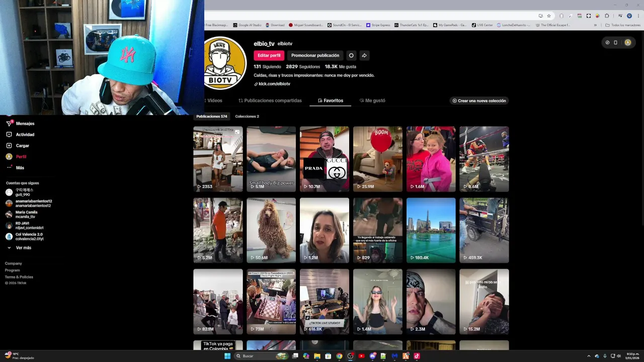Open the Program footer link
Image resolution: width=644 pixels, height=362 pixels.
coord(13,270)
